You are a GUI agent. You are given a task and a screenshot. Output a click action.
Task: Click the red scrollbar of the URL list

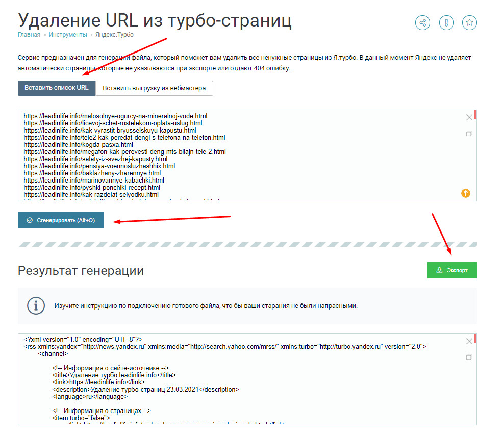pos(475,115)
